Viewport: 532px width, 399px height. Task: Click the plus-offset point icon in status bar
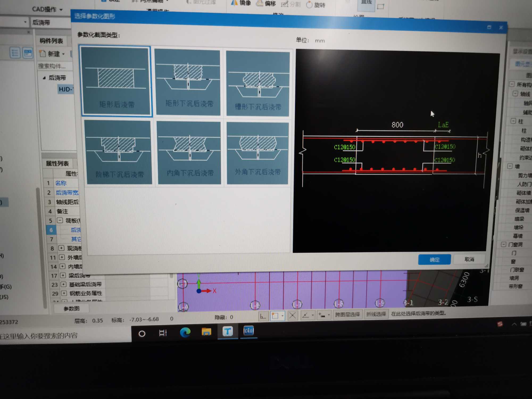point(322,315)
